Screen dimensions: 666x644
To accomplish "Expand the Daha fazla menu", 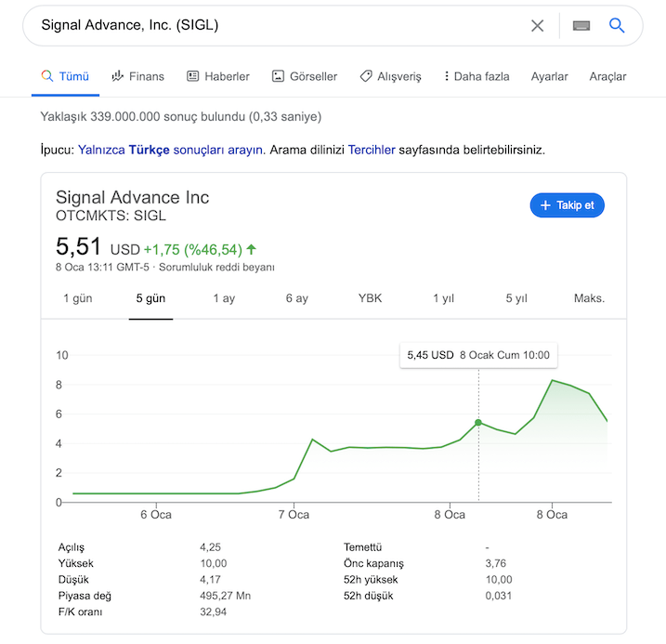I will [x=477, y=76].
